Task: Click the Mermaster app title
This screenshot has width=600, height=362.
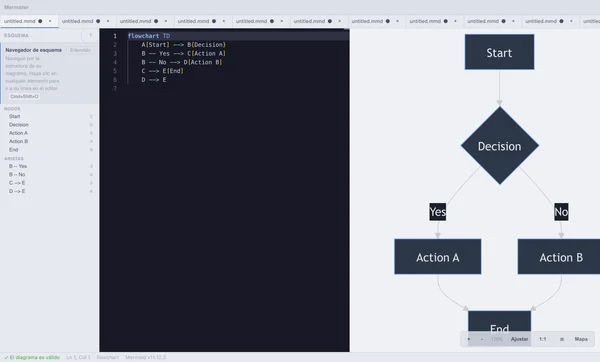Action: click(x=16, y=7)
